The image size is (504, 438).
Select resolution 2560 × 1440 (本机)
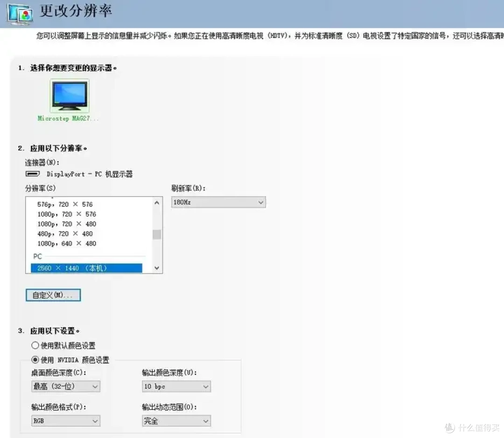click(86, 268)
